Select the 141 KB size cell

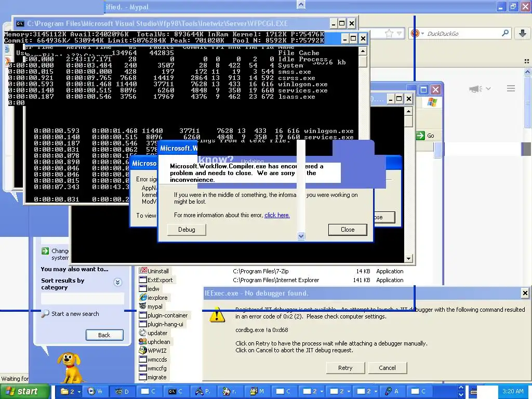tap(362, 280)
